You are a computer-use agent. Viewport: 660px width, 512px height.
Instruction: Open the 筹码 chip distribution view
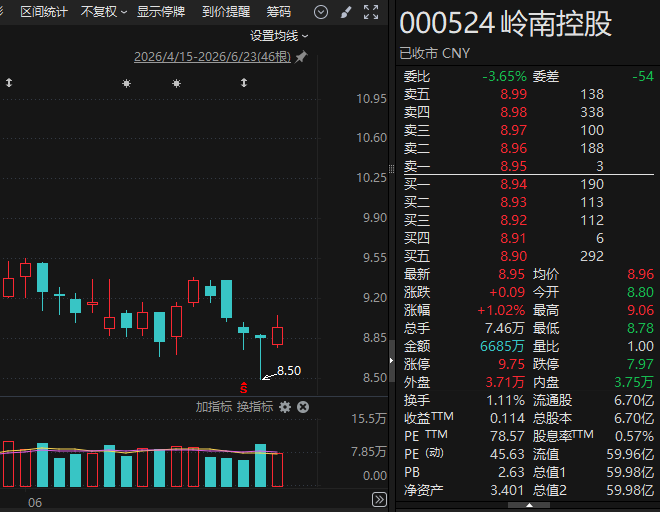coord(278,12)
